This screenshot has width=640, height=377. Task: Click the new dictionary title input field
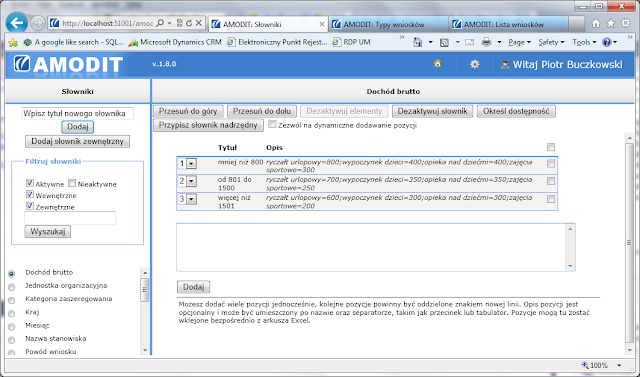78,113
